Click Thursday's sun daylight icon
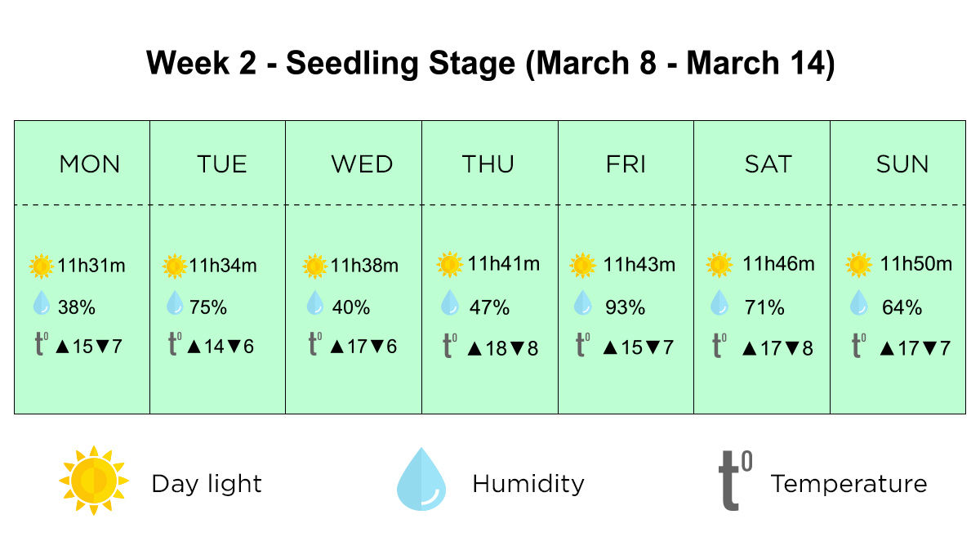 [449, 264]
